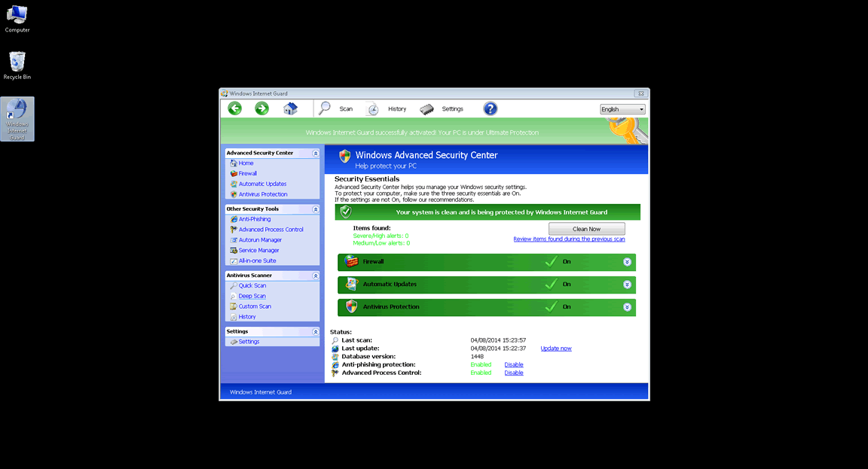Open the English language dropdown
Viewport: 868px width, 469px height.
tap(622, 109)
